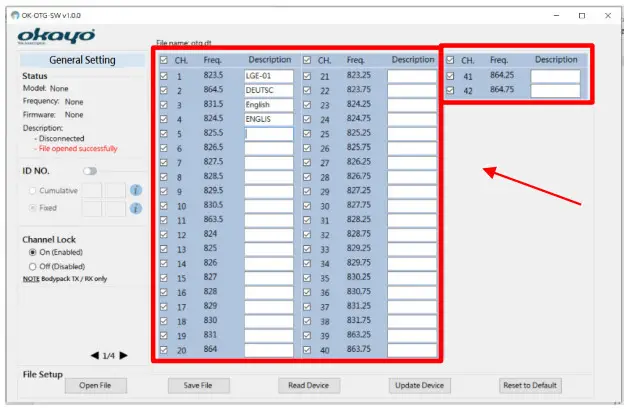Click first Fixed ID input box
Screen dimensions: 630x412
point(92,208)
